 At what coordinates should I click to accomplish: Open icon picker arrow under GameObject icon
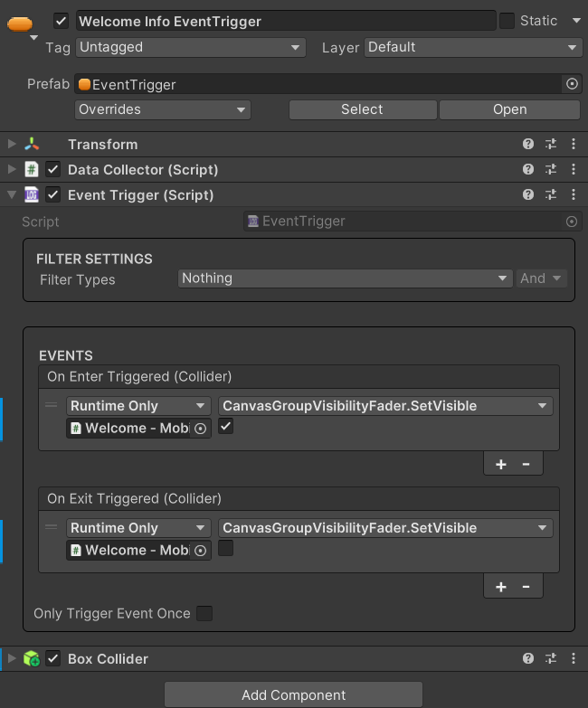tap(33, 38)
